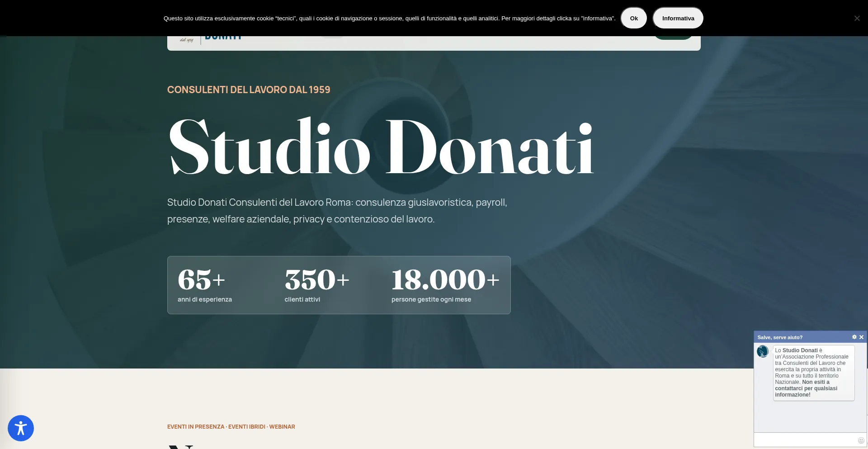The height and width of the screenshot is (449, 868).
Task: Open the emoji smiley picker in chat
Action: 861,440
